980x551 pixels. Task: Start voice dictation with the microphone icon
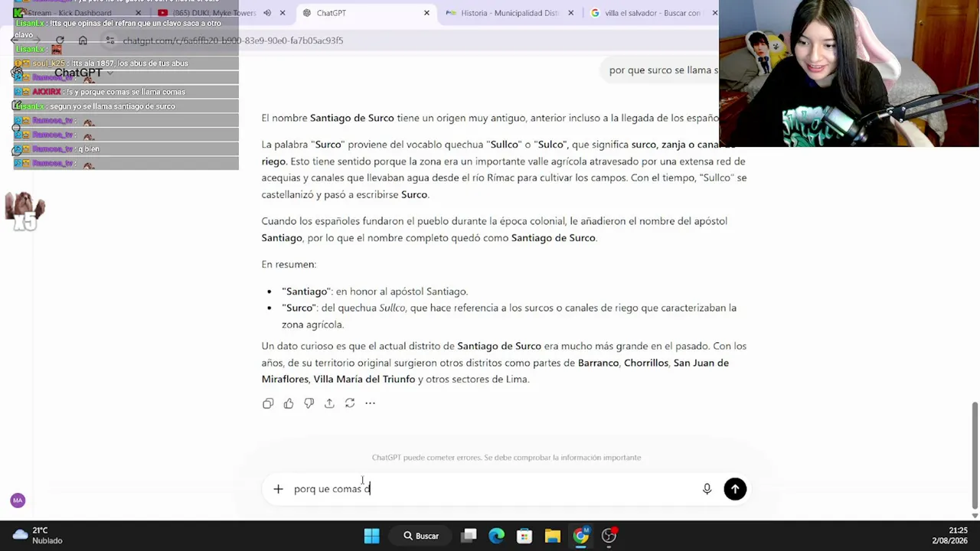coord(707,489)
